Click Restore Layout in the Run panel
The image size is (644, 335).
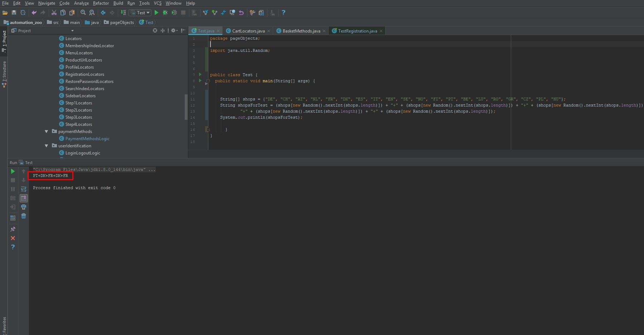(13, 218)
